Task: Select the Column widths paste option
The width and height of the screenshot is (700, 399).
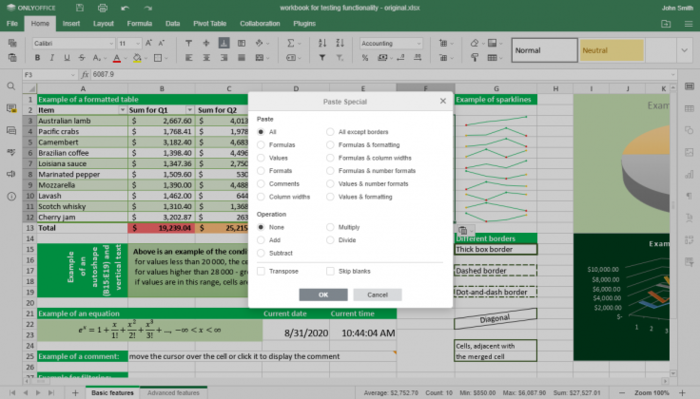Action: [261, 197]
